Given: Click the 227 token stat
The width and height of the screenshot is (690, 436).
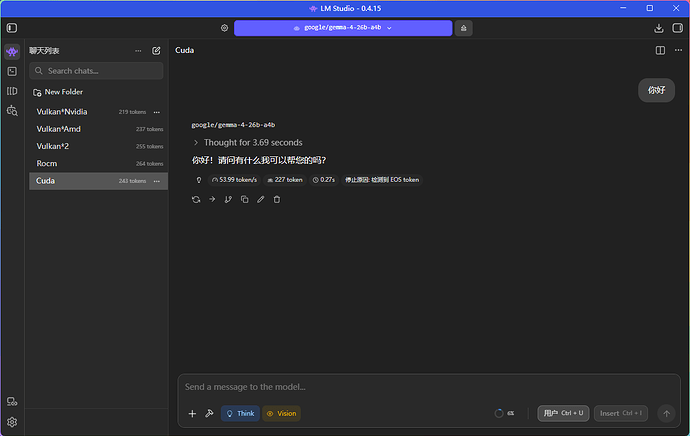Looking at the screenshot, I should (285, 180).
